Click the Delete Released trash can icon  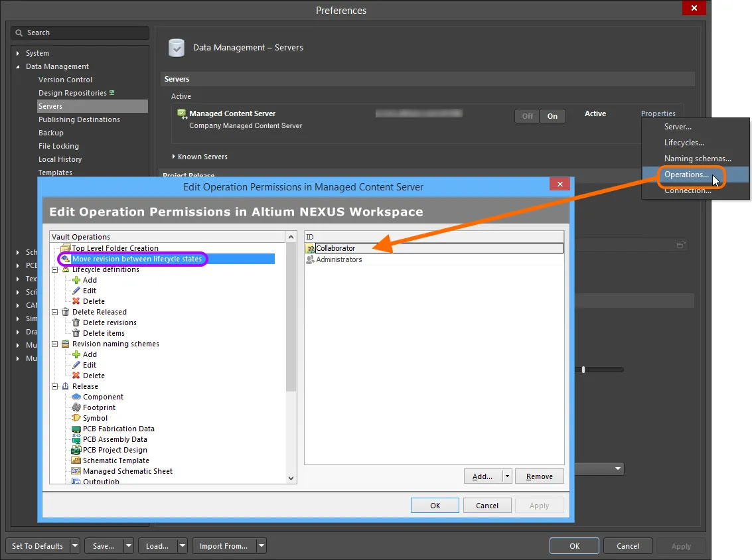66,312
